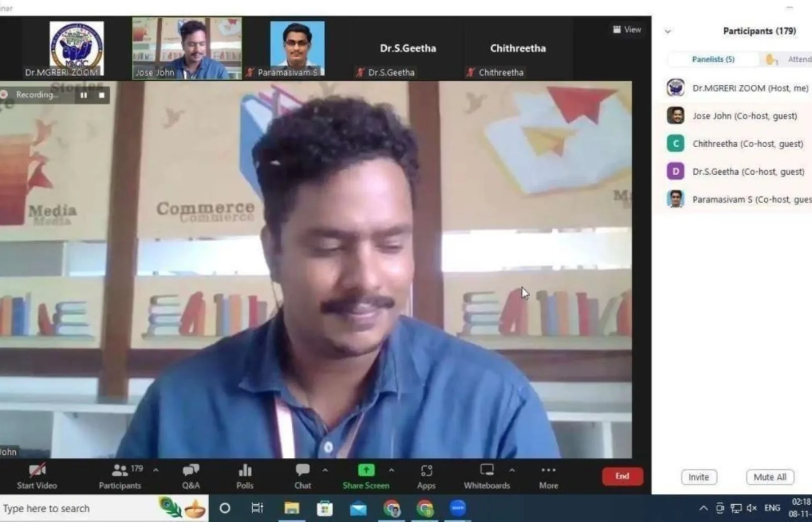Open Whiteboards
The image size is (812, 522).
click(x=487, y=475)
